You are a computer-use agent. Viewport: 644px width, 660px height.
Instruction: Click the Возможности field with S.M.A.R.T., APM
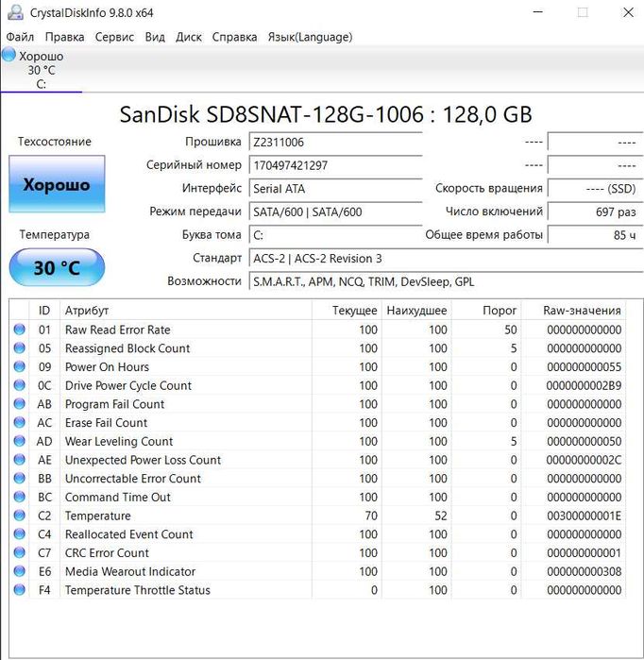point(446,281)
